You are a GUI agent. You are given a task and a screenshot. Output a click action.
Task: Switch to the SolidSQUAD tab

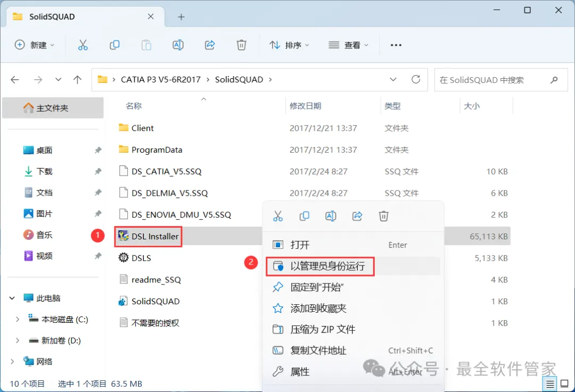(x=86, y=17)
